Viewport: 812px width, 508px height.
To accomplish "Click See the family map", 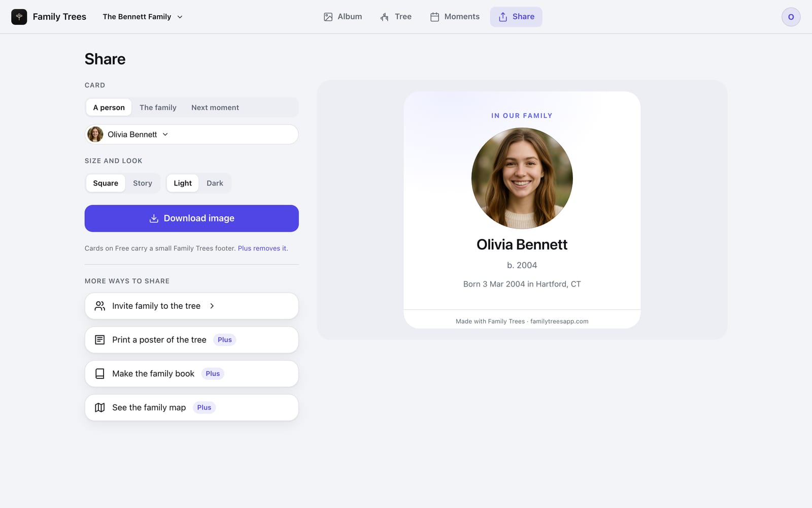I will click(192, 407).
